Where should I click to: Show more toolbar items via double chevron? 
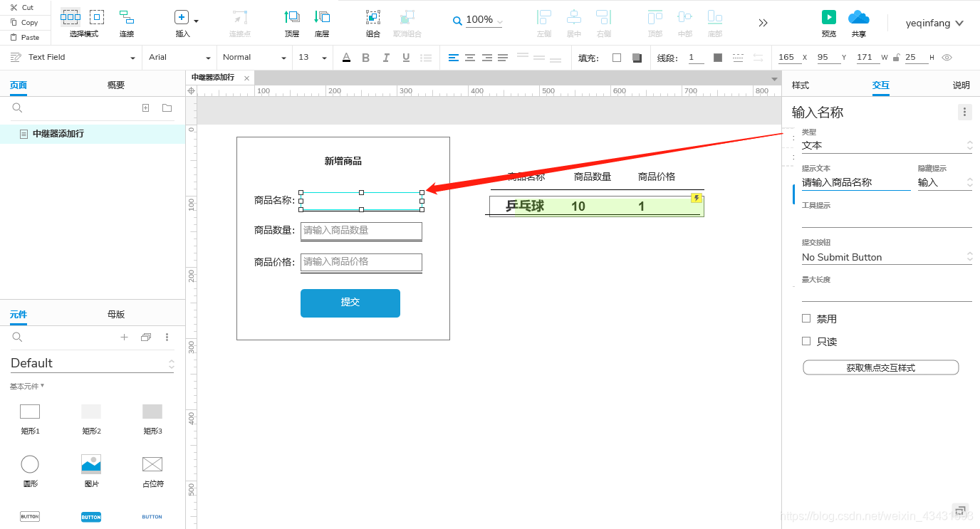pyautogui.click(x=763, y=23)
